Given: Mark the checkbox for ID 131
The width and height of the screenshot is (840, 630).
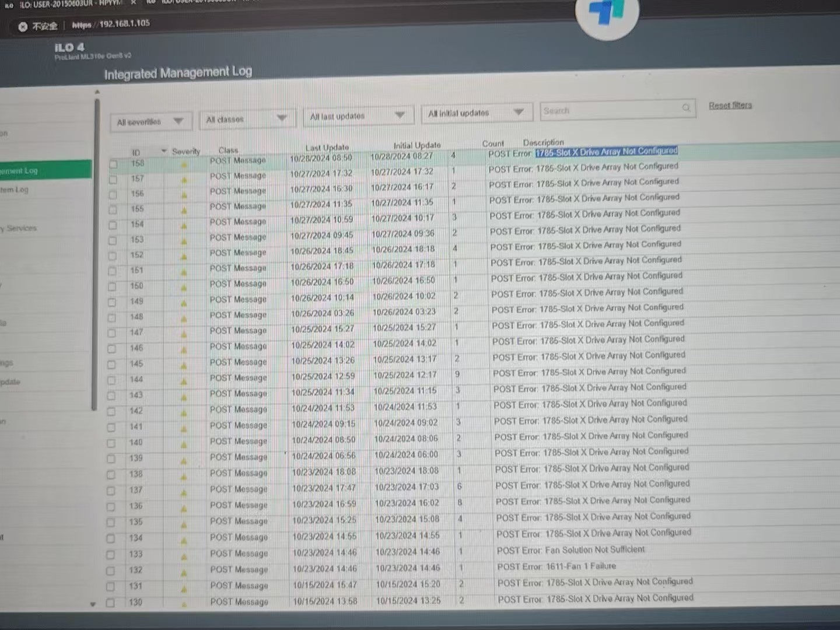Looking at the screenshot, I should coord(111,587).
